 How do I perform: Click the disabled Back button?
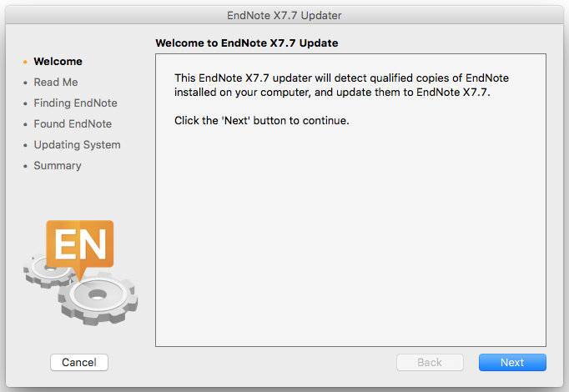(430, 362)
